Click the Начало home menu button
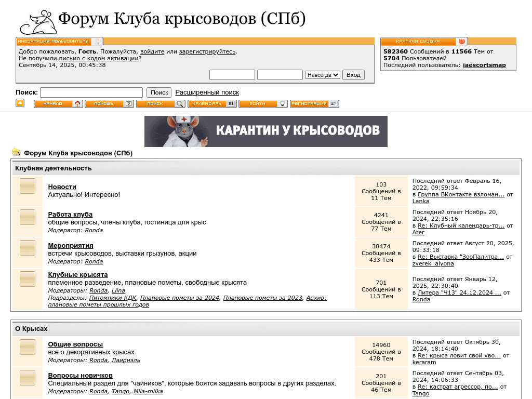Viewport: 532px width, 399px height. click(x=58, y=104)
